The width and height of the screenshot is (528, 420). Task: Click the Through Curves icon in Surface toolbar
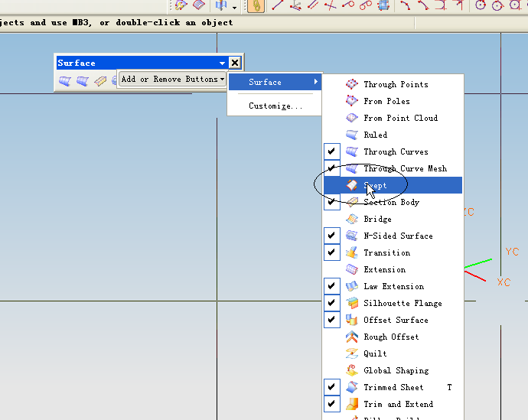point(65,81)
